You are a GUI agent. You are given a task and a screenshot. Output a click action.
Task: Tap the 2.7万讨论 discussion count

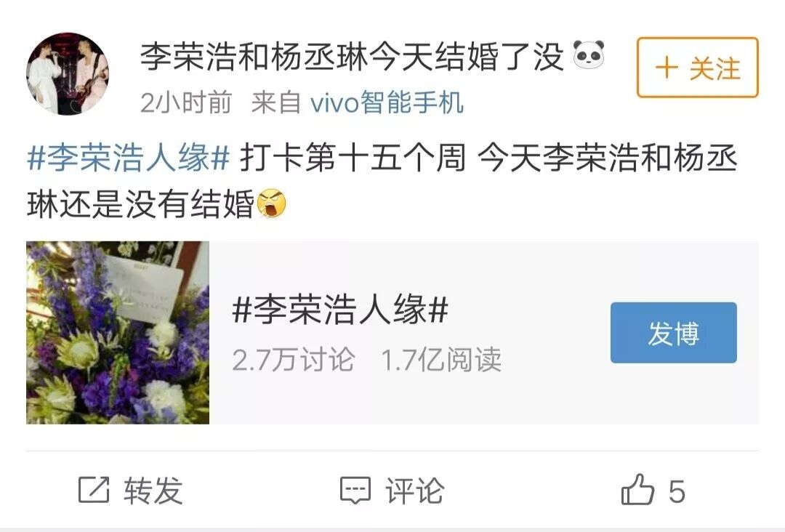[294, 359]
